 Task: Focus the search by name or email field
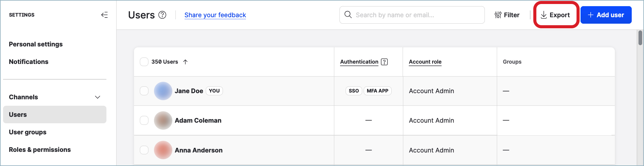point(417,15)
